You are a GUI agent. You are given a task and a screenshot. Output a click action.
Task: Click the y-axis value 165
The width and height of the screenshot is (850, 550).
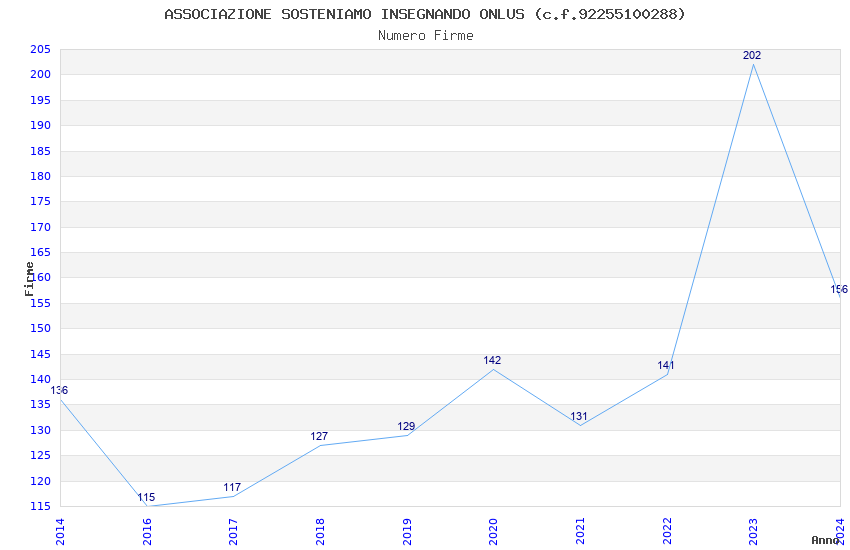(40, 253)
